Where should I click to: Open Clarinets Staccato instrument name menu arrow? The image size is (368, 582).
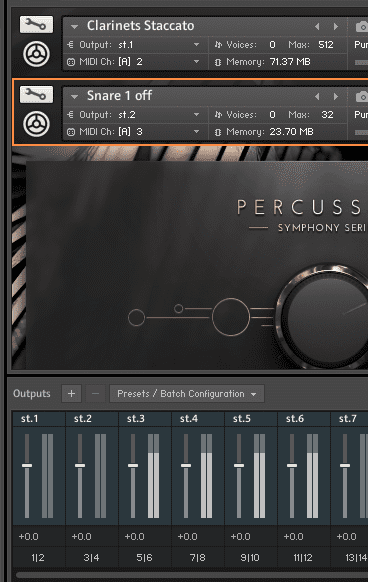[74, 27]
